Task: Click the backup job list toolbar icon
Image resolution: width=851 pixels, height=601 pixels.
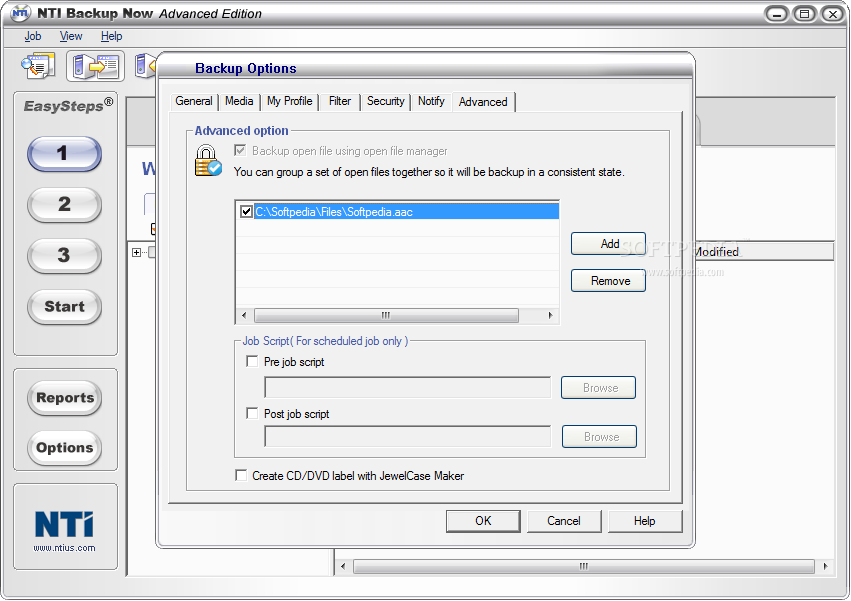Action: click(x=38, y=66)
